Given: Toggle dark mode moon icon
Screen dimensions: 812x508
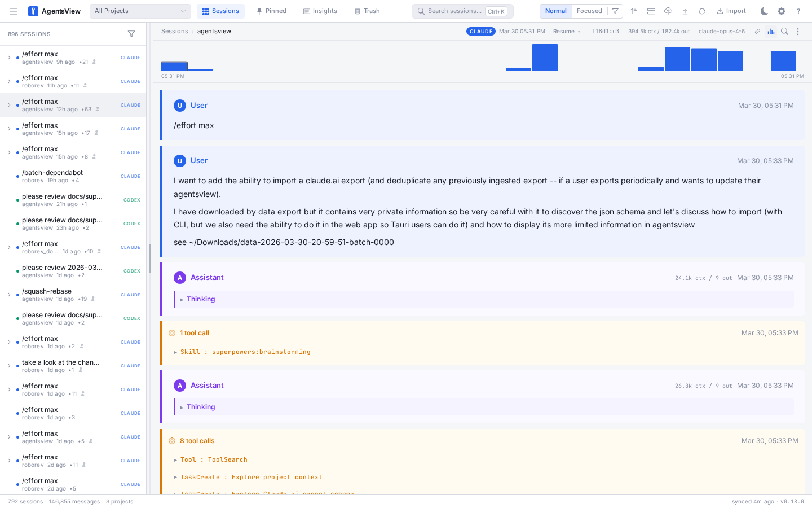Looking at the screenshot, I should coord(764,11).
